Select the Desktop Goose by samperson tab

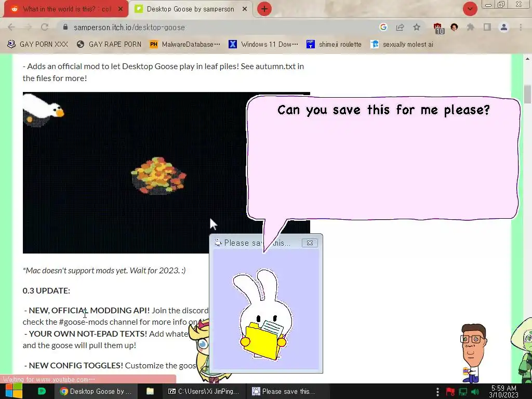pos(191,9)
